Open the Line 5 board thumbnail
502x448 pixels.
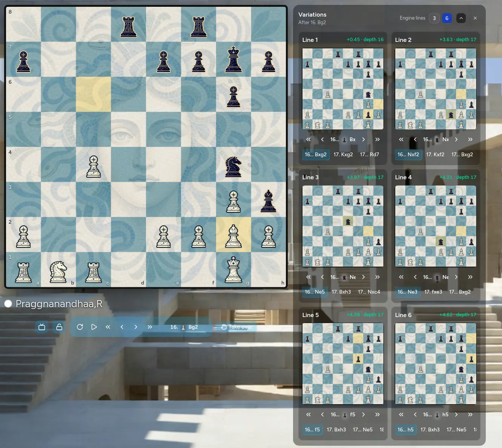point(343,364)
